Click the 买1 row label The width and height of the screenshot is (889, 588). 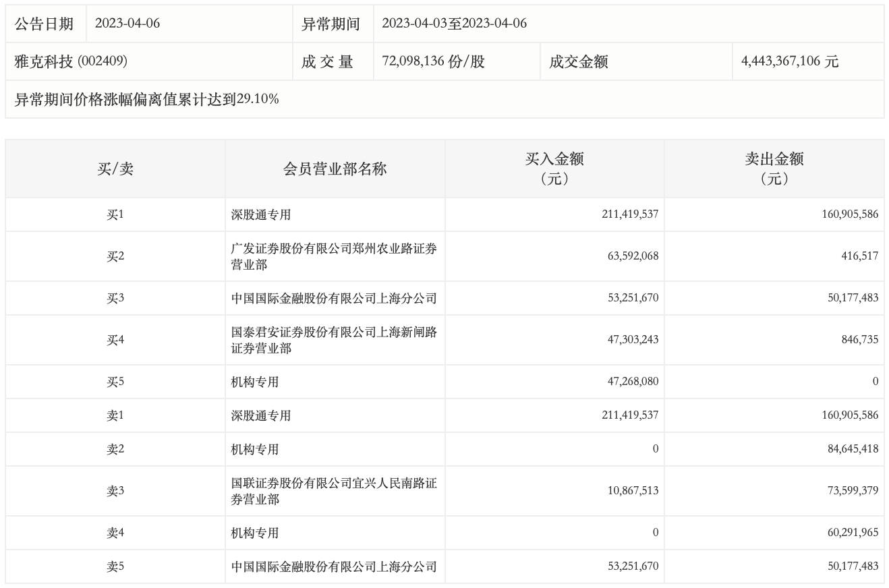115,214
